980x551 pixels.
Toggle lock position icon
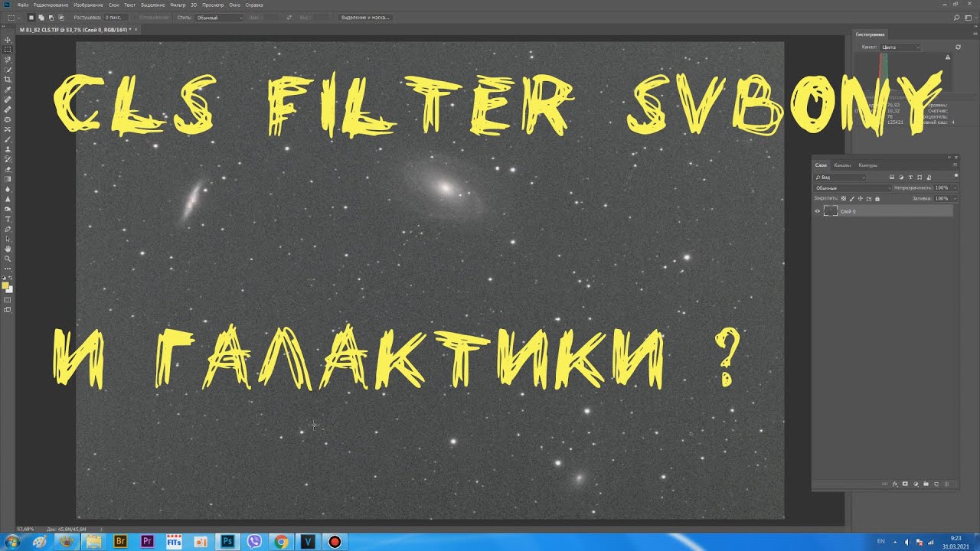pyautogui.click(x=861, y=198)
